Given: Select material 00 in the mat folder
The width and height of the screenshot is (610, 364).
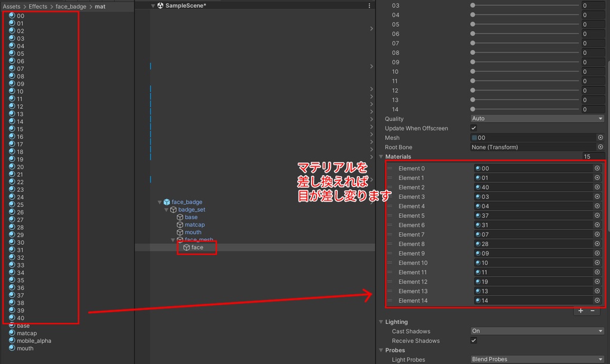Looking at the screenshot, I should pyautogui.click(x=17, y=16).
